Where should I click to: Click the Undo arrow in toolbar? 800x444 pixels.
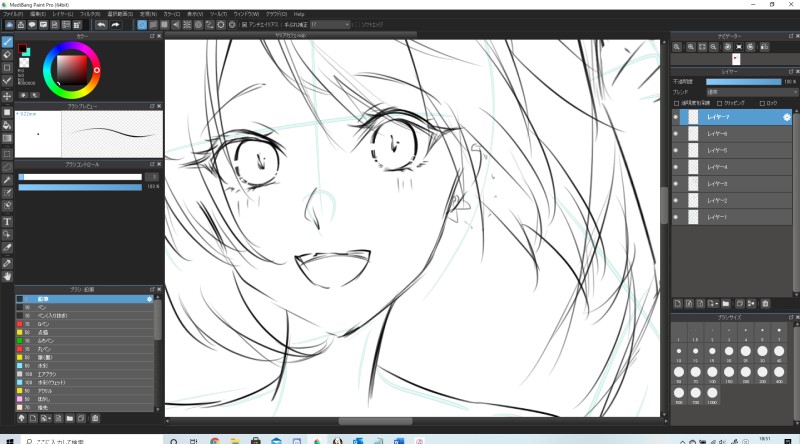(x=101, y=24)
